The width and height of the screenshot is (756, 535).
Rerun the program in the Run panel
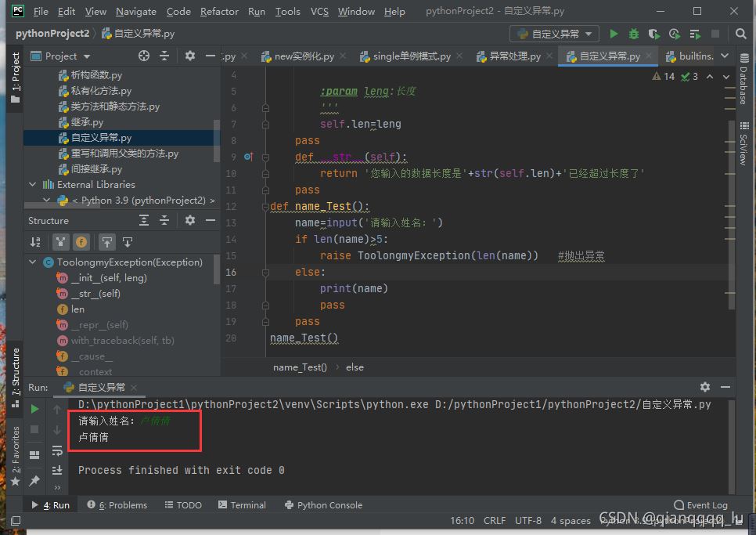(x=34, y=409)
